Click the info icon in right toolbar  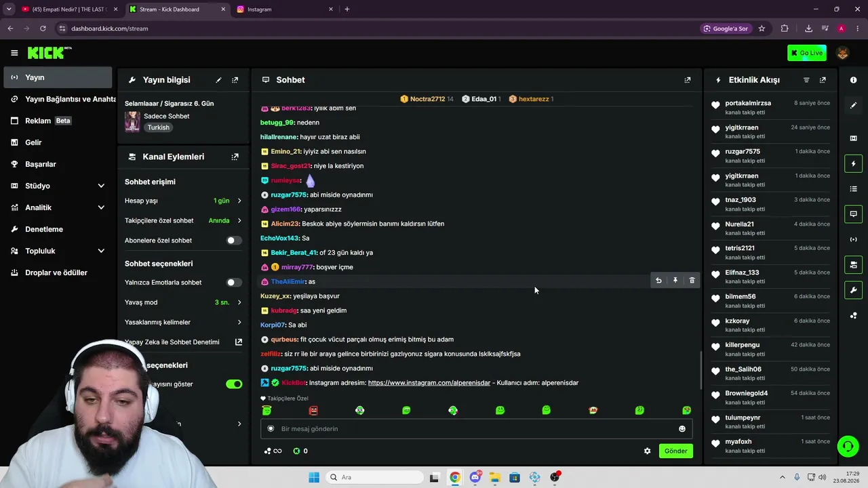click(854, 80)
